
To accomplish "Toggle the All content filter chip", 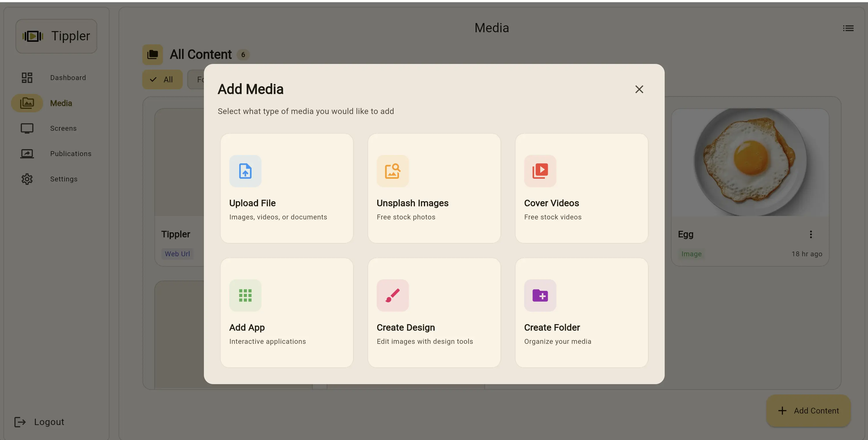I will (162, 79).
